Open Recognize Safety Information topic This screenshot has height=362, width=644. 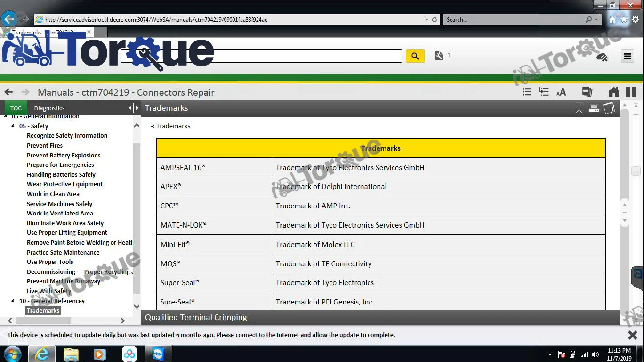[67, 136]
